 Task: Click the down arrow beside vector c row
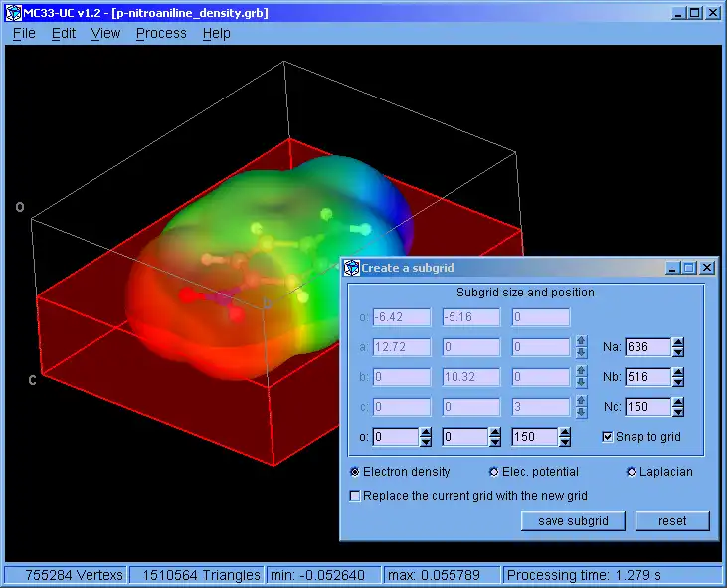click(x=581, y=412)
